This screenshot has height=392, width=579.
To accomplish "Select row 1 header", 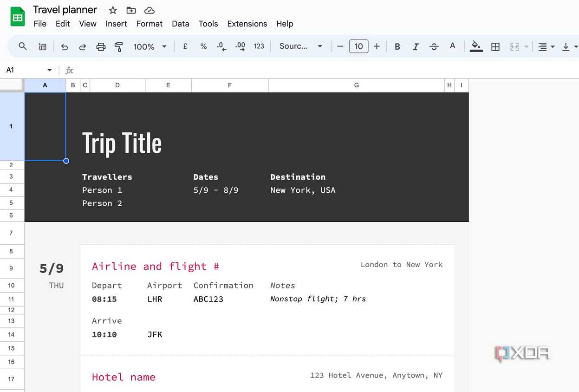I will pyautogui.click(x=12, y=126).
